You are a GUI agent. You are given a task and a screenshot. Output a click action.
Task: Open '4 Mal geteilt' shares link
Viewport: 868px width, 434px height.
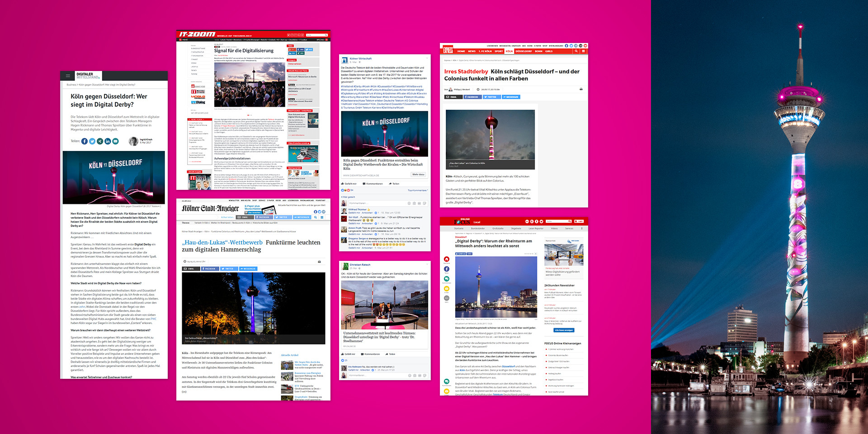click(348, 197)
